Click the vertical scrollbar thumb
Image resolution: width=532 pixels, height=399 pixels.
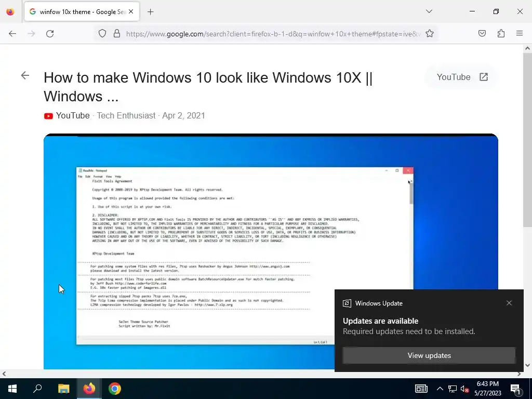click(x=528, y=140)
